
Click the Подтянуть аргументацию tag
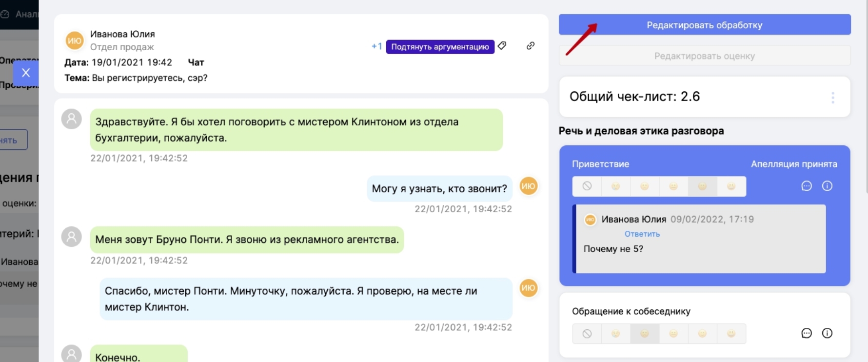tap(440, 47)
